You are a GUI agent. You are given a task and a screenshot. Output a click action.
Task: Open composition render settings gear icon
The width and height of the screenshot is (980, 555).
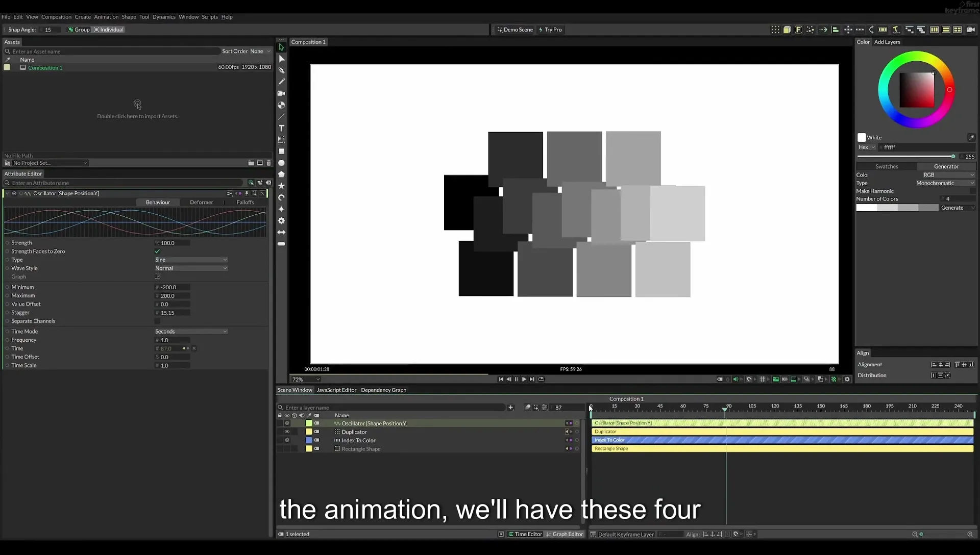pos(847,379)
